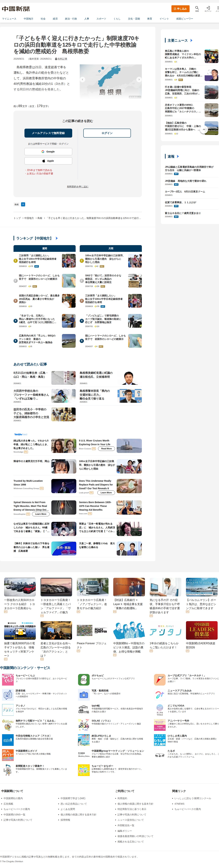
Task: Select the 月間 ranking tab
Action: coord(111,248)
